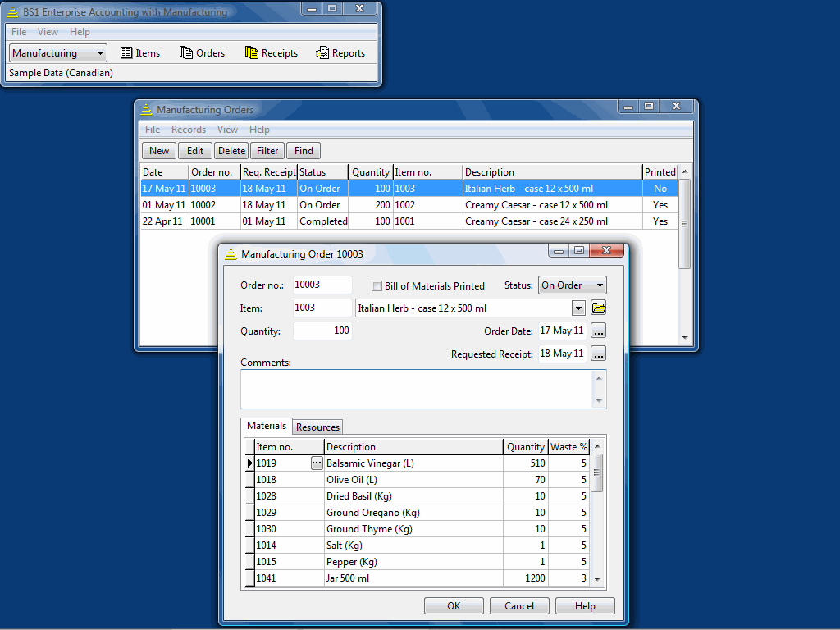Open Reports in the BS1 main toolbar

(x=340, y=53)
